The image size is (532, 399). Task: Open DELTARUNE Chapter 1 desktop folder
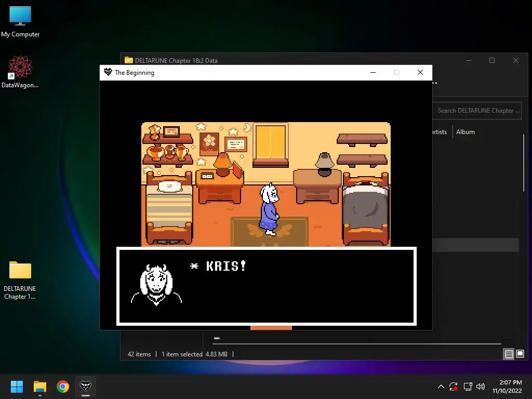click(20, 280)
